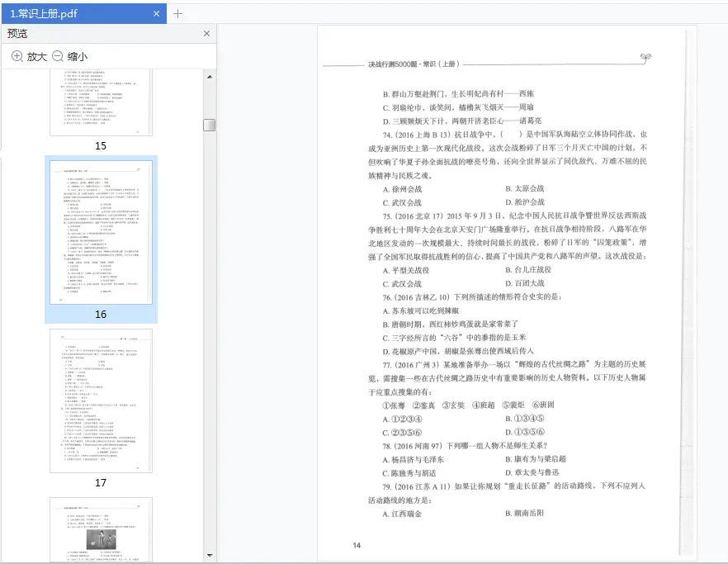Image resolution: width=728 pixels, height=564 pixels.
Task: Click the question line 78. (2016 河南 97)
Action: 465,446
